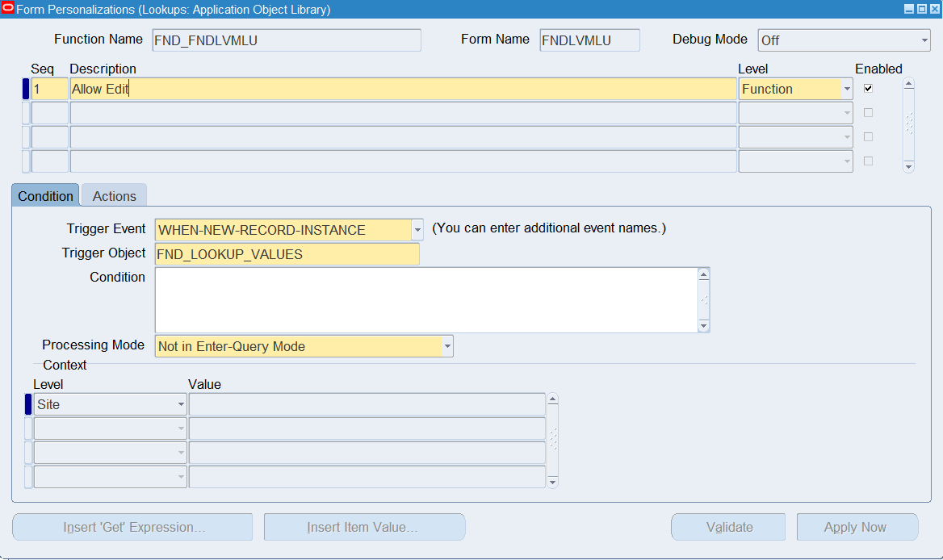Expand the Level dropdown showing Function
Screen dimensions: 943x560
pyautogui.click(x=847, y=88)
